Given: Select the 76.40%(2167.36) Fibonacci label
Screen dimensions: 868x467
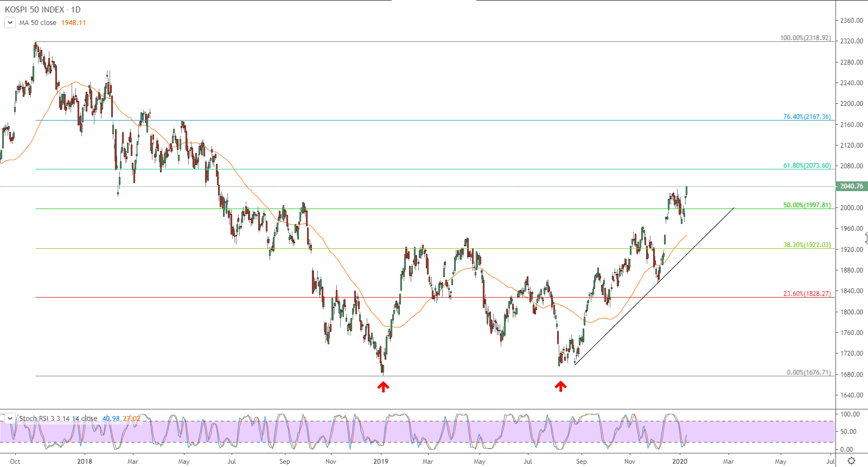Looking at the screenshot, I should pos(807,117).
